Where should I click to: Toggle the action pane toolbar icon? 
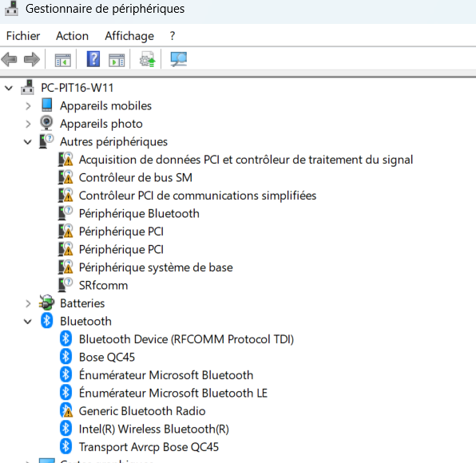coord(117,60)
